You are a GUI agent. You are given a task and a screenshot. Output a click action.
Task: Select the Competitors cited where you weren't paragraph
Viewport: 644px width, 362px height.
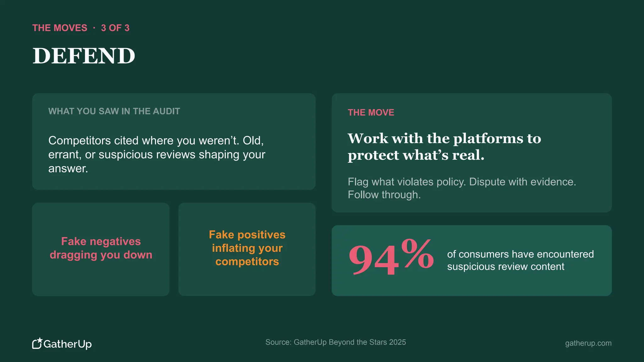click(x=157, y=155)
